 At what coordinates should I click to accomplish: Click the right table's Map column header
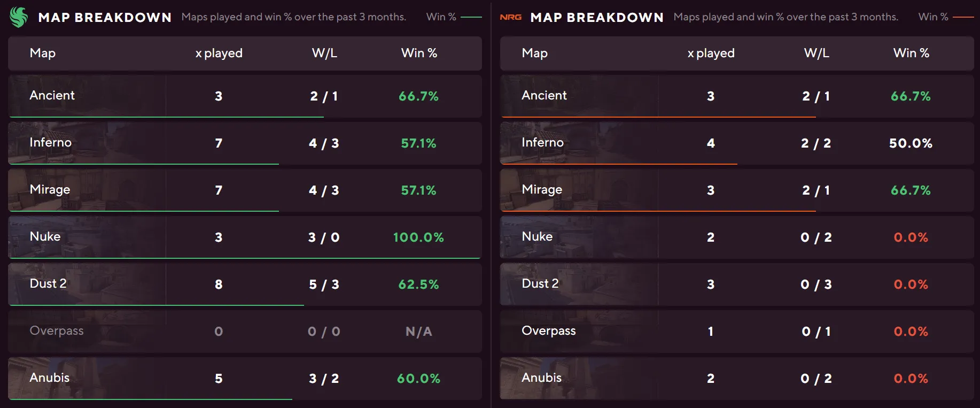pyautogui.click(x=534, y=53)
